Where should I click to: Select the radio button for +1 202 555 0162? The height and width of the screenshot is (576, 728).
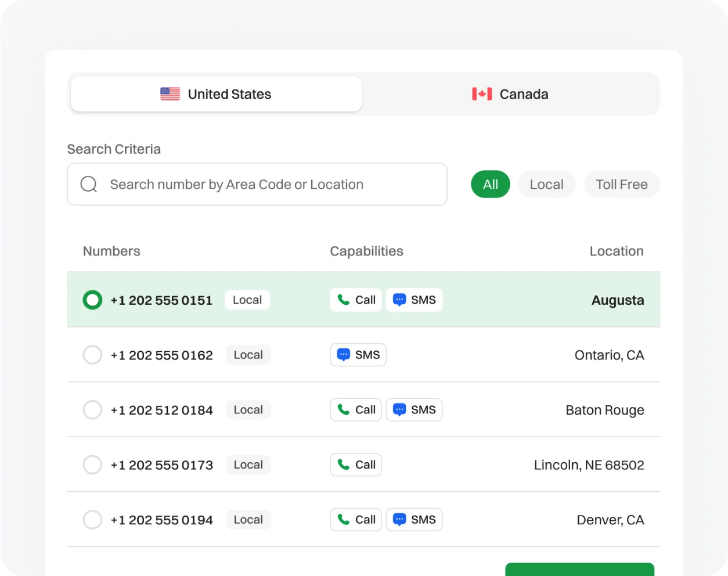point(92,355)
